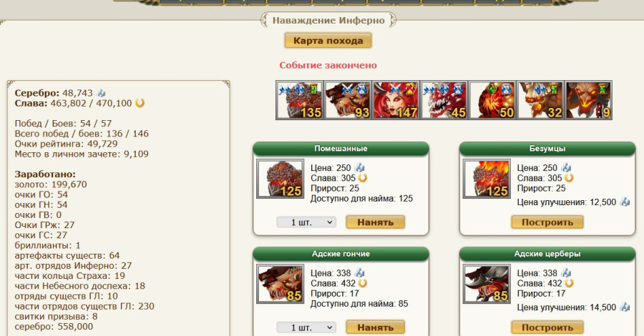644x336 pixels.
Task: Click the silver icon beside Серебро
Action: [x=101, y=93]
